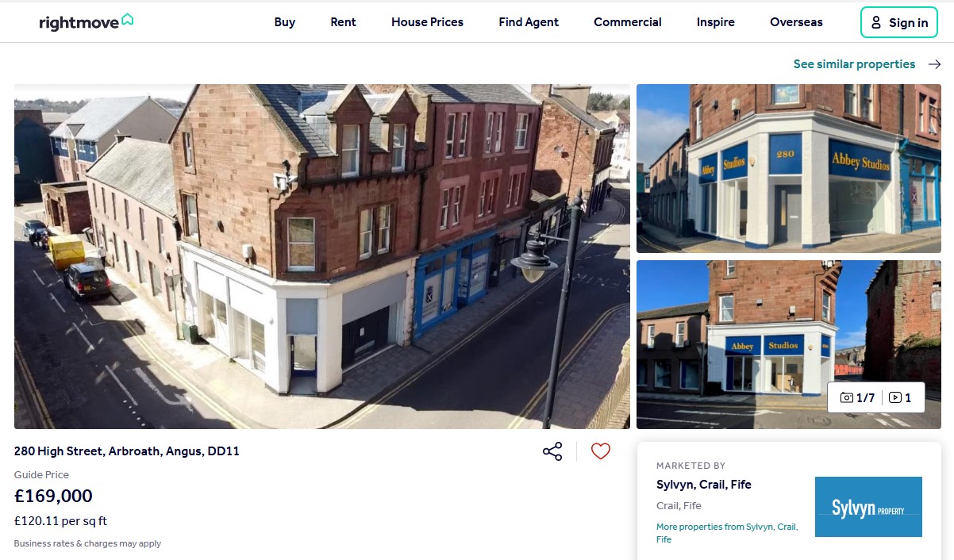Open the Find Agent menu
The height and width of the screenshot is (560, 954).
[x=529, y=22]
